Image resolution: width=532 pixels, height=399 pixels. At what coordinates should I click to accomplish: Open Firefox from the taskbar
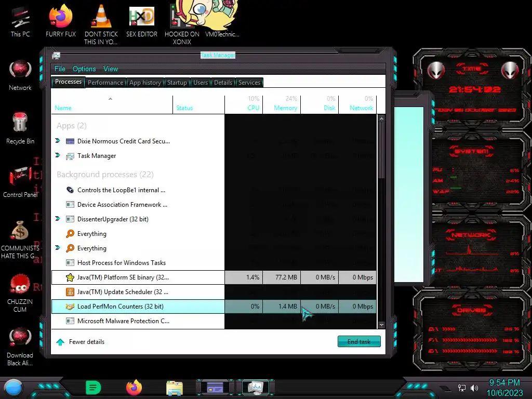134,388
